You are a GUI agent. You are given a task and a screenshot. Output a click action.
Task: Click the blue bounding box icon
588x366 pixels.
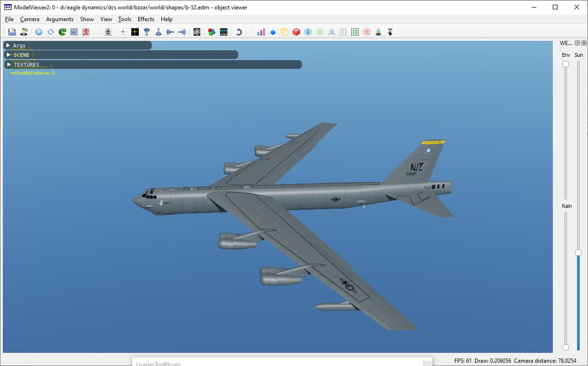pyautogui.click(x=308, y=32)
